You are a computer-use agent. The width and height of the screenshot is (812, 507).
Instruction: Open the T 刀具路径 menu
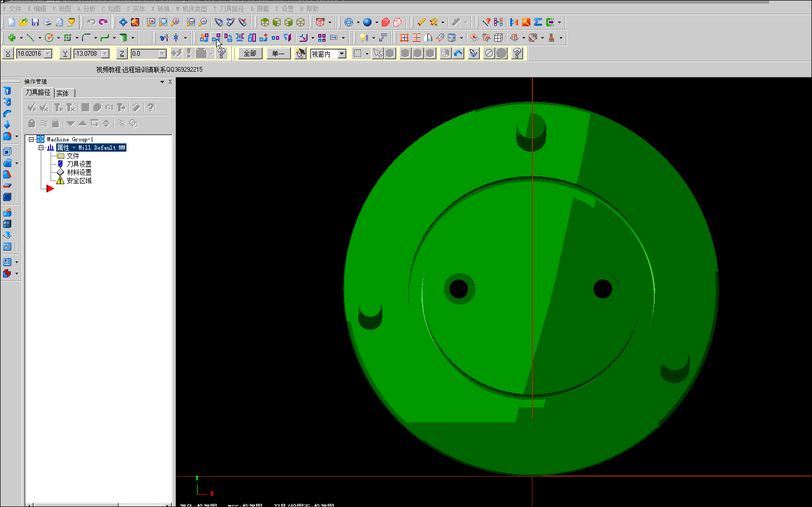coord(229,9)
